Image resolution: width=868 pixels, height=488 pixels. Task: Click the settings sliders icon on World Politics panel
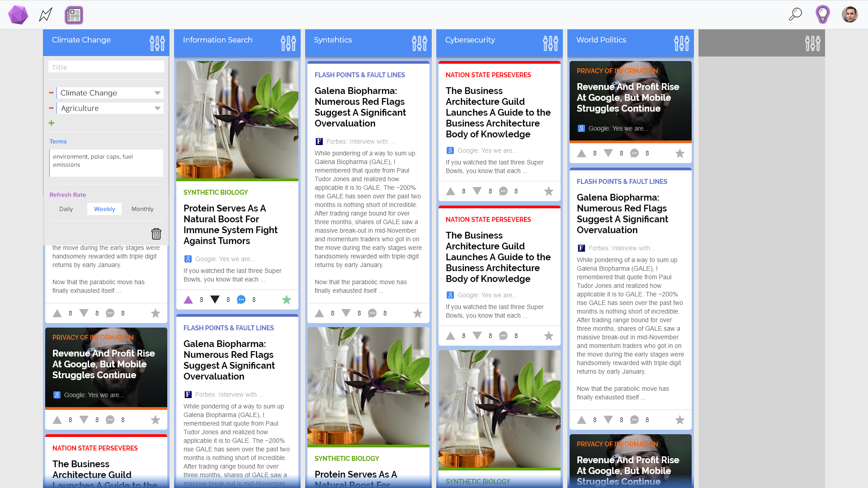pyautogui.click(x=681, y=43)
